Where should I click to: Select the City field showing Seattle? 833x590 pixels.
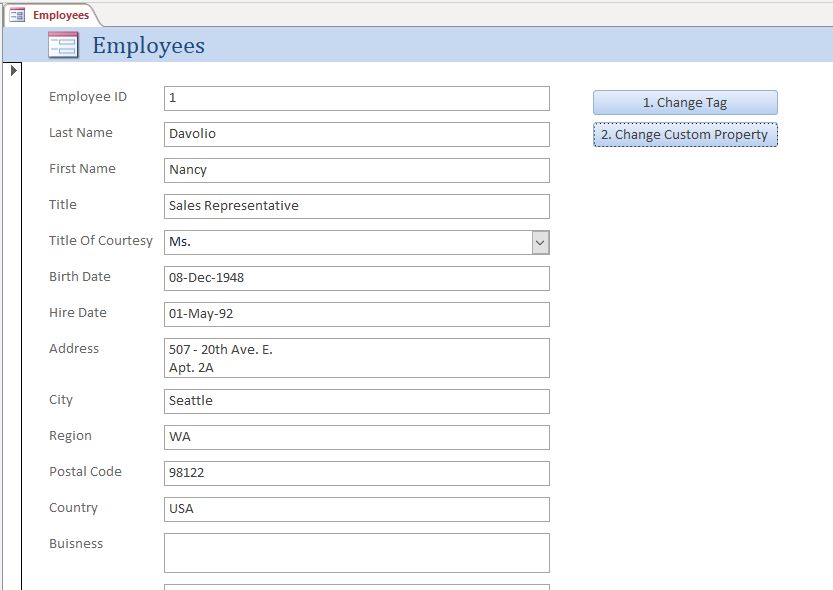tap(356, 401)
